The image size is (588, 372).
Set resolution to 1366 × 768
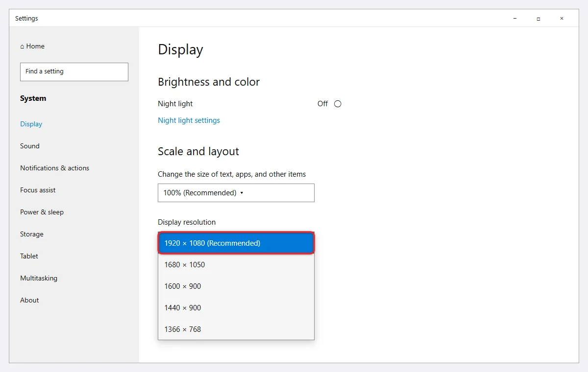[236, 329]
